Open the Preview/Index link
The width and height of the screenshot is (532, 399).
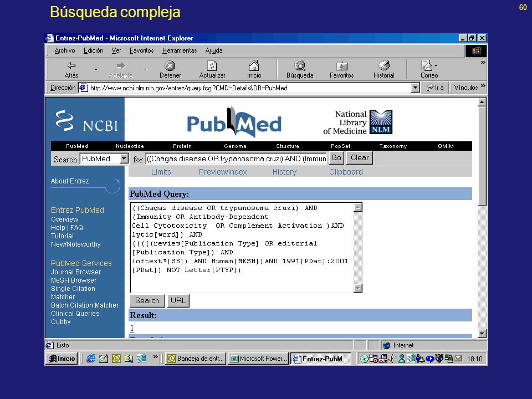[223, 172]
